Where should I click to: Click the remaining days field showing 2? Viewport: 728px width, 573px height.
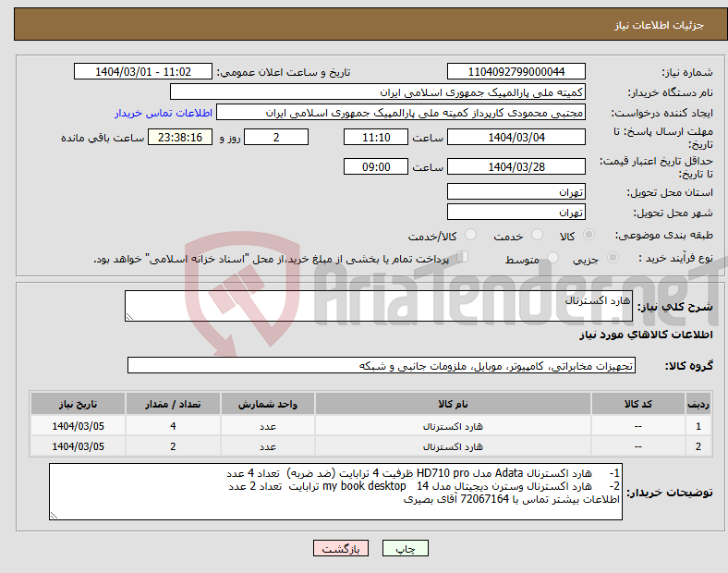coord(276,138)
